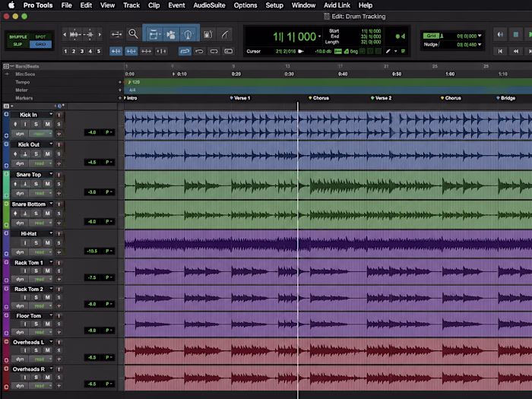Mute the Hi-Hat track
Viewport: 532px width, 399px height.
47,242
